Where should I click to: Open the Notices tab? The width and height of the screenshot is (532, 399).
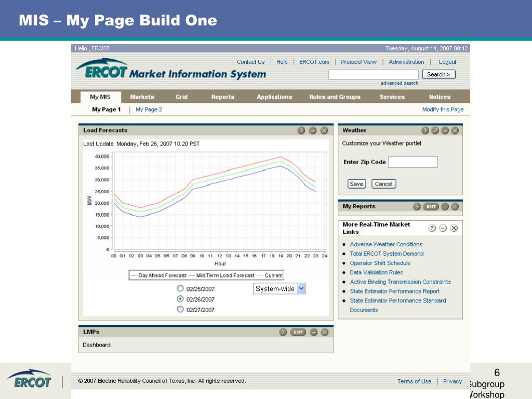[440, 97]
